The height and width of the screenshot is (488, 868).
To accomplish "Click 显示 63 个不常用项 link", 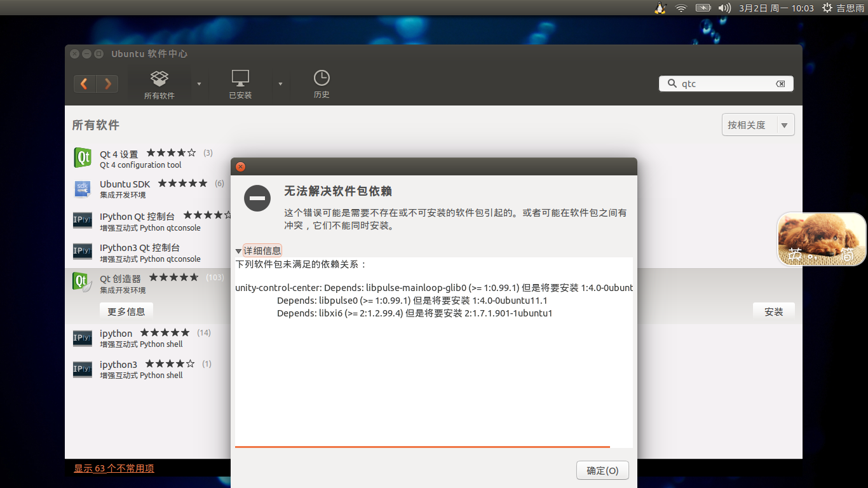I will point(114,468).
